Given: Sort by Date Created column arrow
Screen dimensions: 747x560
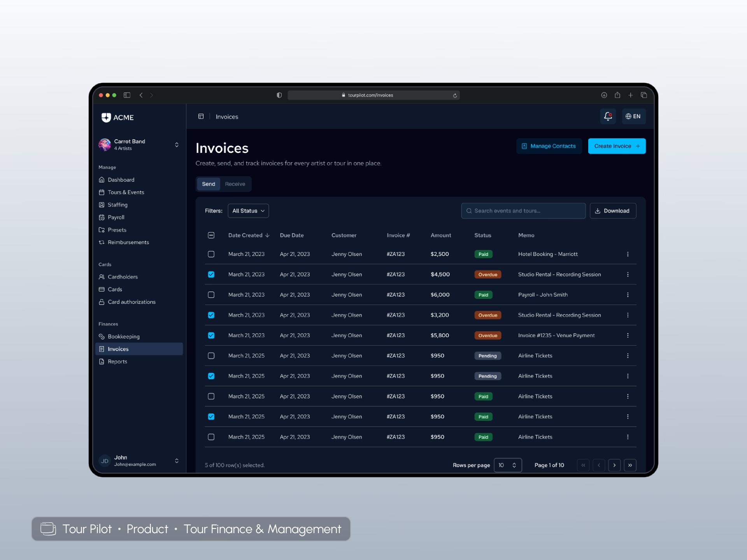Looking at the screenshot, I should 267,235.
